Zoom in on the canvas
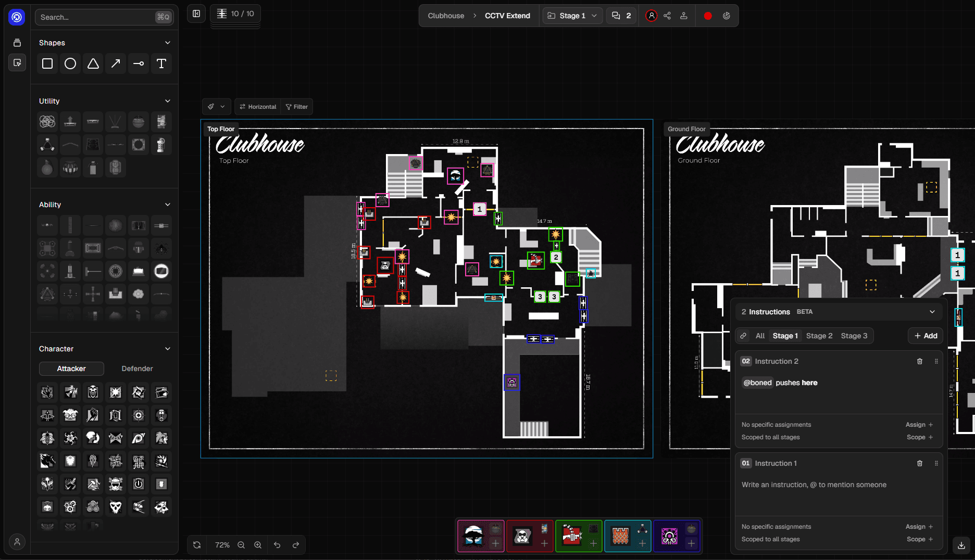Viewport: 975px width, 560px height. [x=258, y=545]
